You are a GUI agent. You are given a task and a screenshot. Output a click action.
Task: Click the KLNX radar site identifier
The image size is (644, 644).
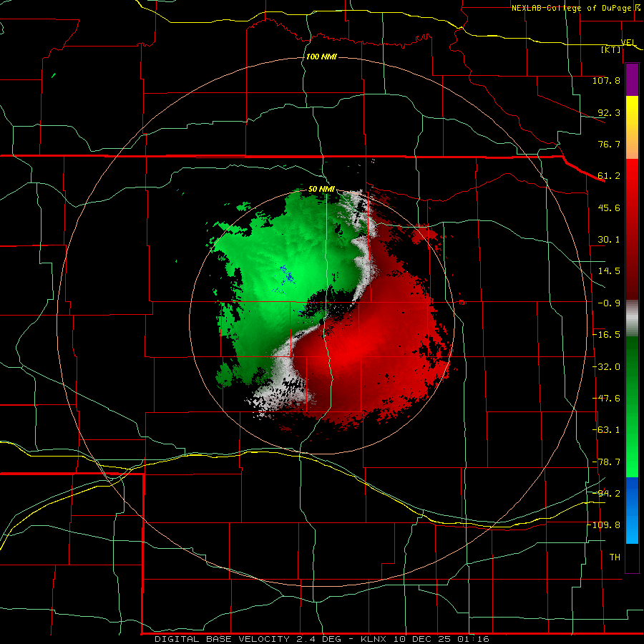click(x=374, y=639)
